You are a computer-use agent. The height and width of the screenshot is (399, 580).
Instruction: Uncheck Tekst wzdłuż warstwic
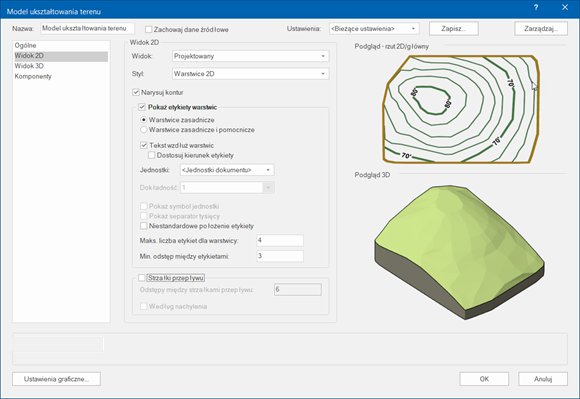(144, 145)
